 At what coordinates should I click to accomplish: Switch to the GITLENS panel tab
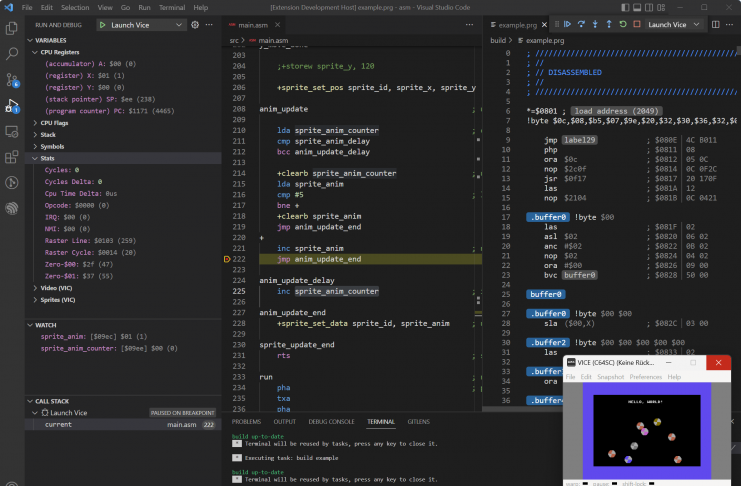(x=419, y=422)
